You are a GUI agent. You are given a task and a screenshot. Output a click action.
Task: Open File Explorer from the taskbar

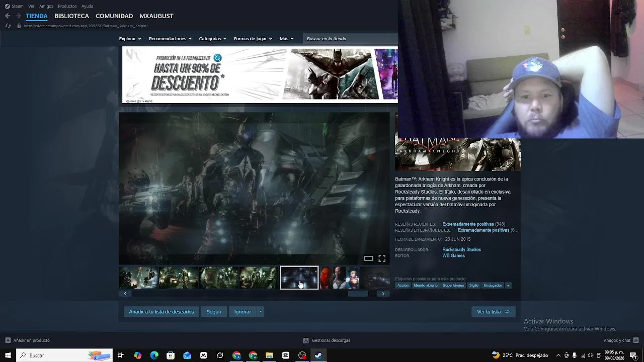(269, 355)
